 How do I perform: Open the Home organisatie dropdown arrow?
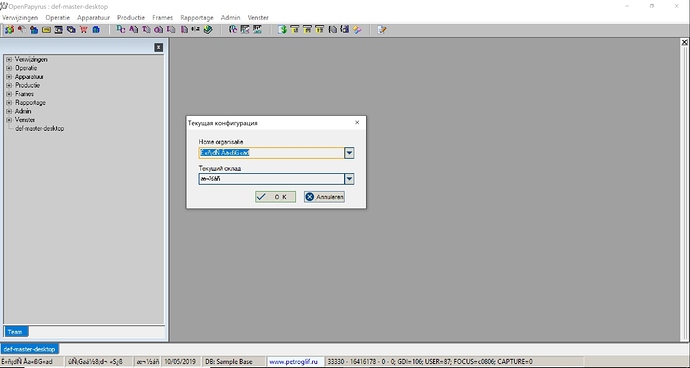pos(349,153)
